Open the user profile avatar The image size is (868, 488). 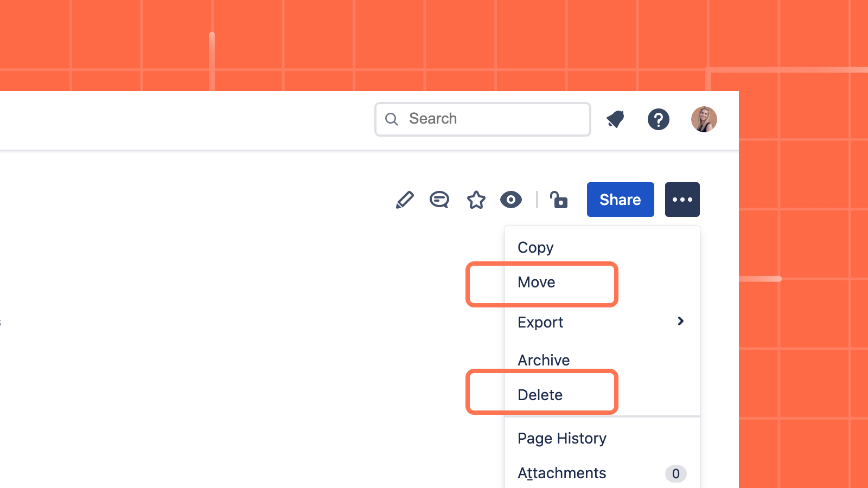tap(704, 119)
